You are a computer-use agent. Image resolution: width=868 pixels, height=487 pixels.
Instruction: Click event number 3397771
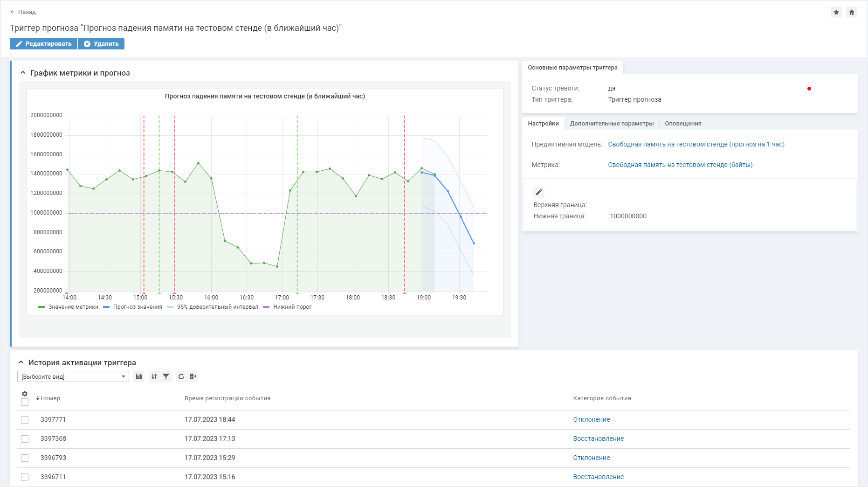(x=53, y=419)
